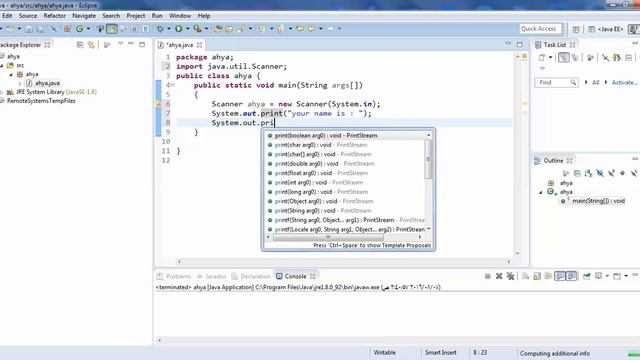This screenshot has width=640, height=360.
Task: Close the ahya.java editor tab
Action: point(199,45)
